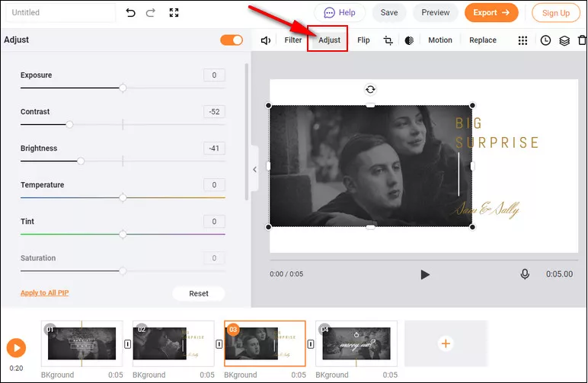
Task: Click the Tint slider handle
Action: coord(123,235)
